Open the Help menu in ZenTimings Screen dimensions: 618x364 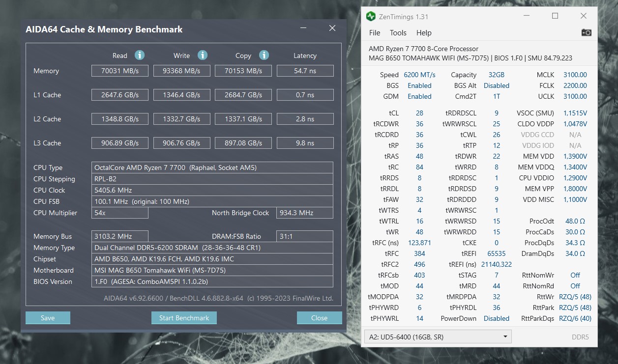pos(424,33)
